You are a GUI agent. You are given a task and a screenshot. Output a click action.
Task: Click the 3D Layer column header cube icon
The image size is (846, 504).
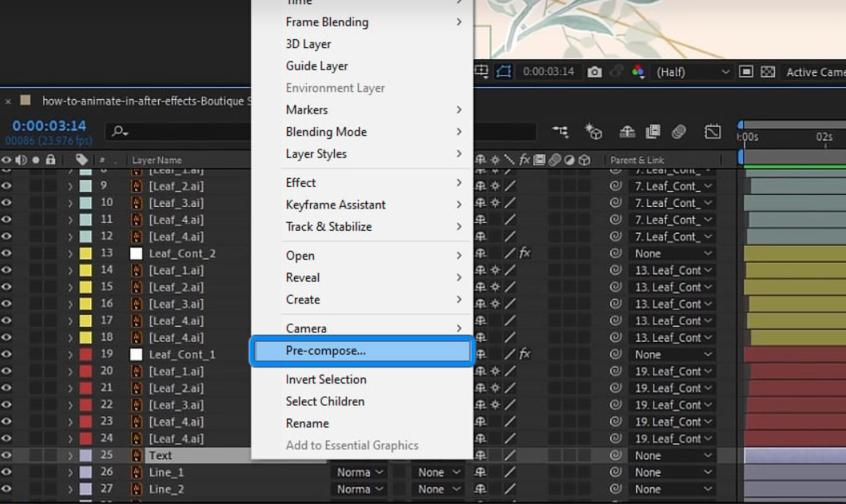coord(584,160)
